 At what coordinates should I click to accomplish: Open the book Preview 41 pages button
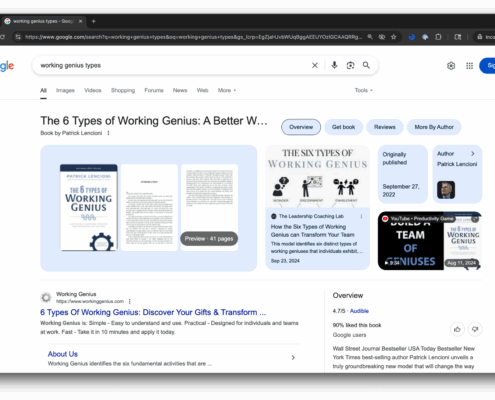click(x=209, y=239)
